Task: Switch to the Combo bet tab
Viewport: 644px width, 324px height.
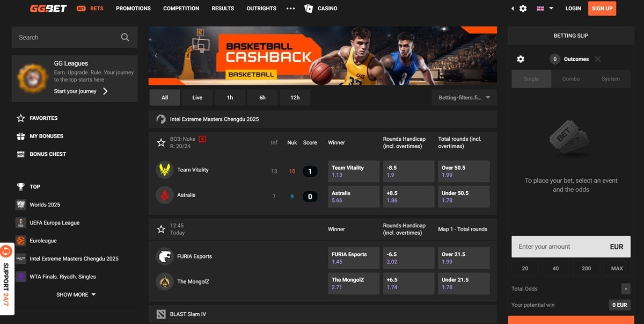Action: pyautogui.click(x=570, y=79)
